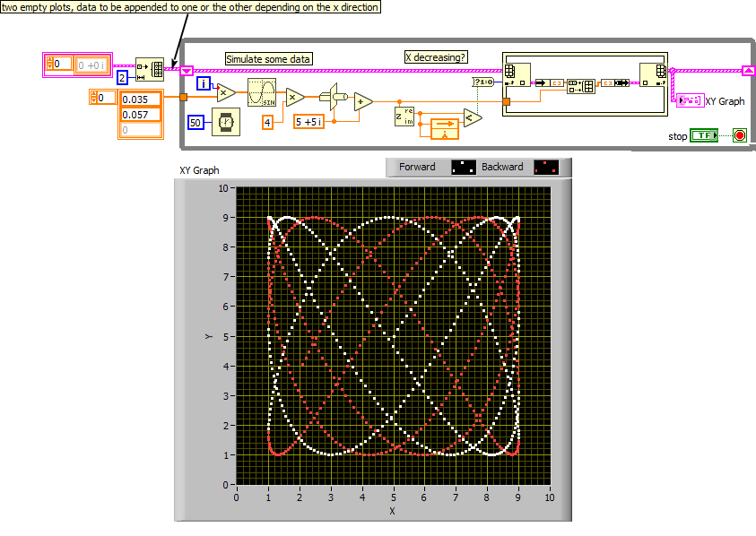Select the Unbundle node inside In Place structure
756x536 pixels.
(x=550, y=82)
